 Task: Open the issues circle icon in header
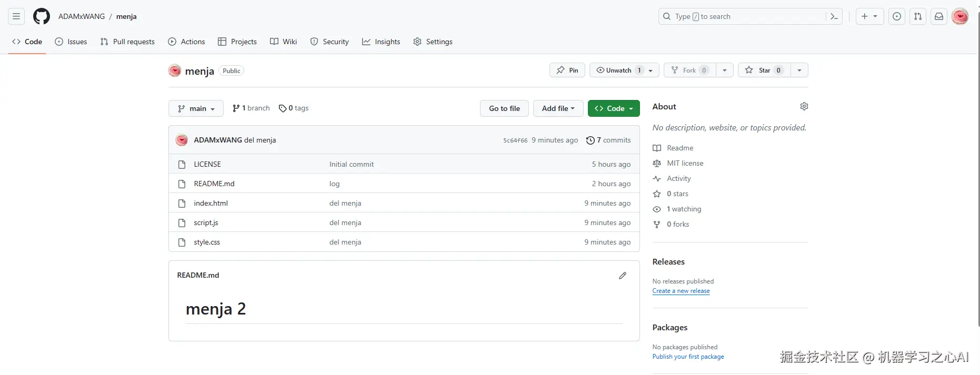pos(897,16)
